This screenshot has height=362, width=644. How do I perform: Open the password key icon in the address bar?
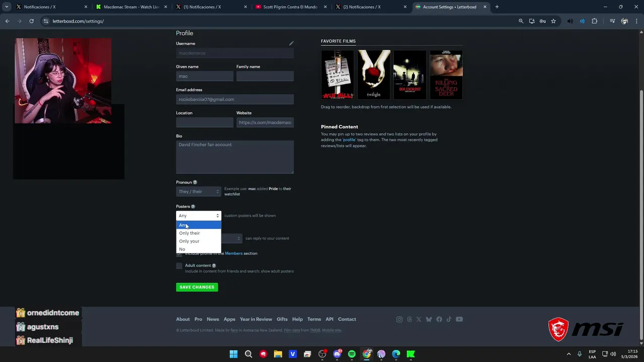[x=542, y=21]
